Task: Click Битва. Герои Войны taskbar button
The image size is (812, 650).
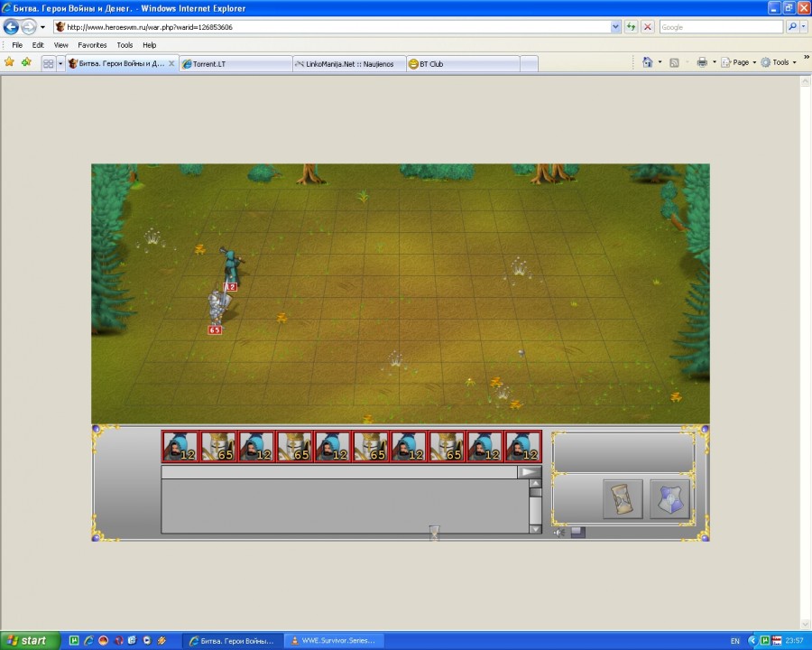Action: point(233,641)
